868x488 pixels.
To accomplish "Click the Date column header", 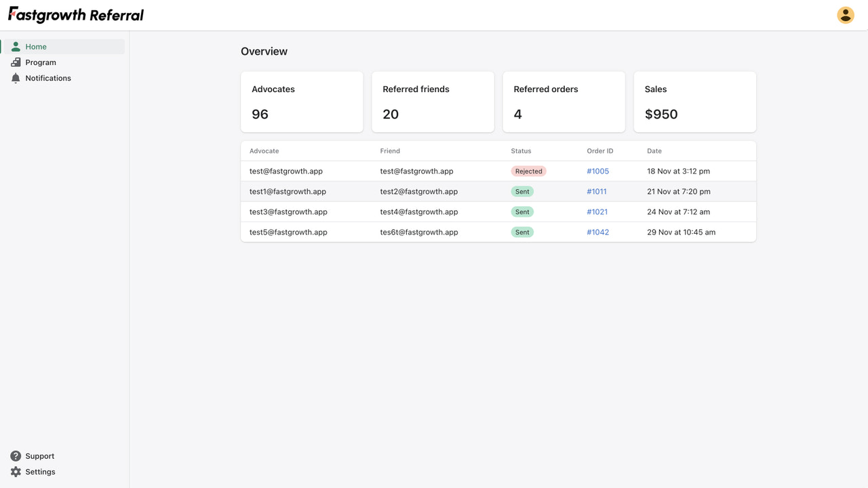I will click(654, 150).
